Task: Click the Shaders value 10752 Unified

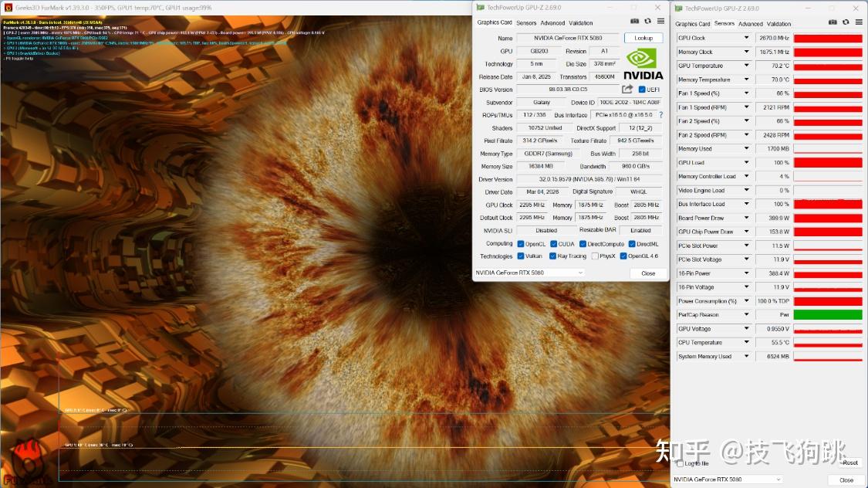Action: click(545, 127)
